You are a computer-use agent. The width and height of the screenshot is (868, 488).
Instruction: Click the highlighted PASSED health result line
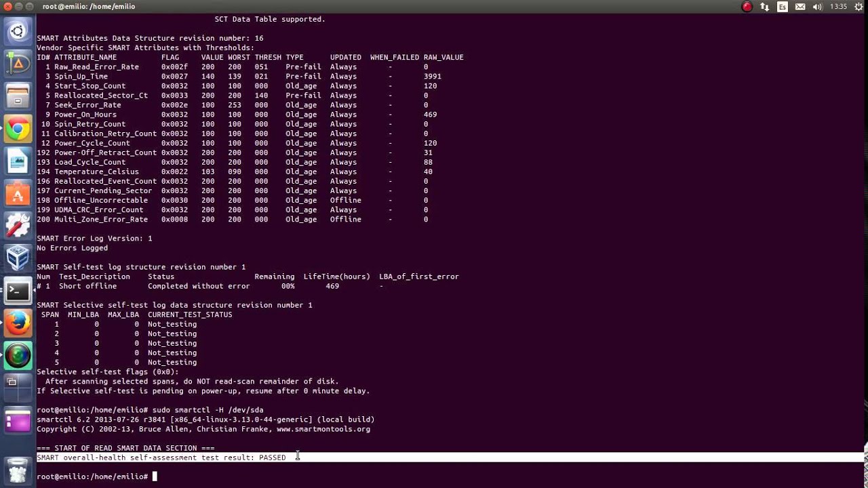(x=450, y=457)
